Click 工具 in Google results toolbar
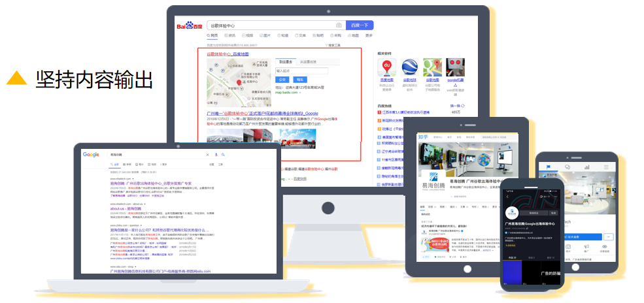 tap(220, 165)
